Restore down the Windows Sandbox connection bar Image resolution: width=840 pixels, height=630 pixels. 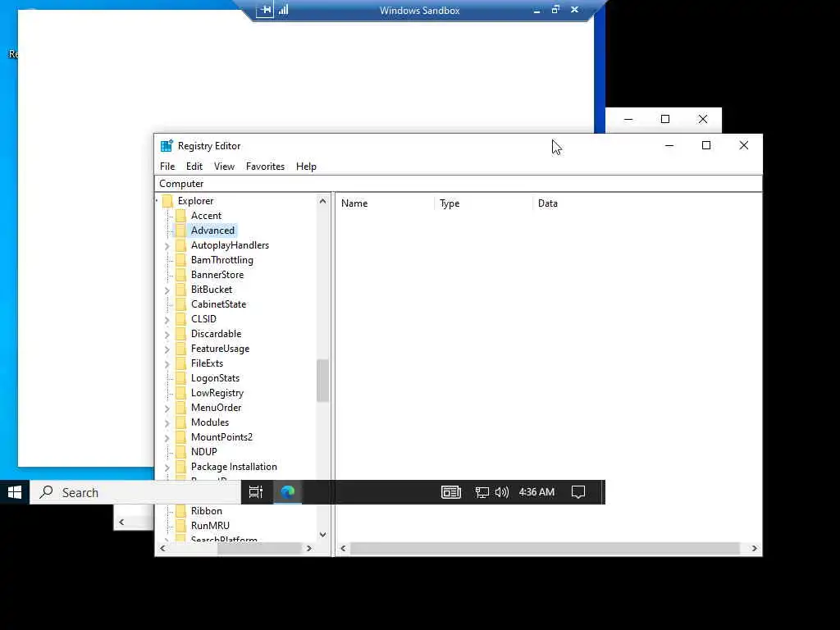coord(555,10)
